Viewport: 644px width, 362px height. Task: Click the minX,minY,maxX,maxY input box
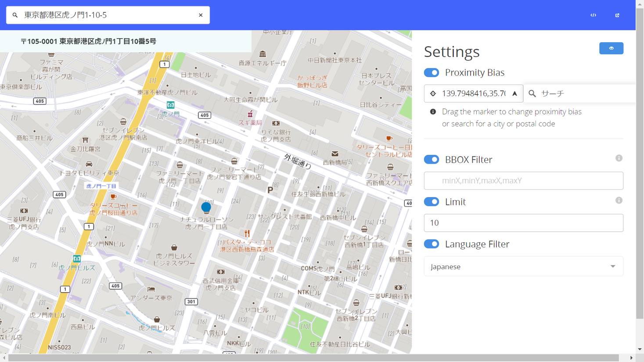523,180
